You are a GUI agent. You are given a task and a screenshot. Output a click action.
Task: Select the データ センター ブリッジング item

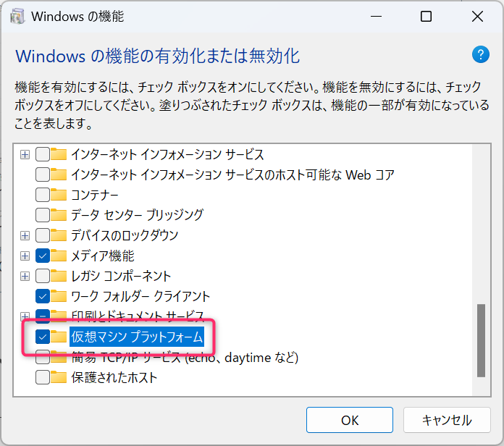coord(137,215)
